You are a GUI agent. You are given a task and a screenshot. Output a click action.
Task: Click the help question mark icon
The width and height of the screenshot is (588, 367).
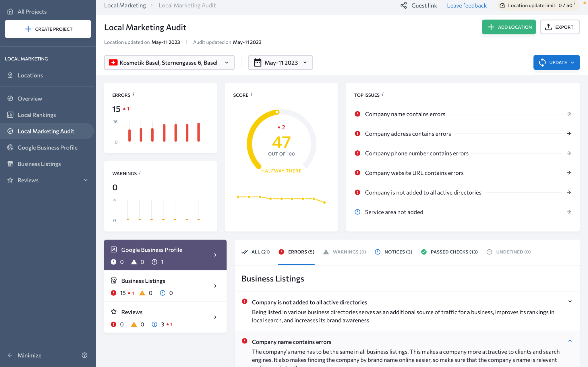[84, 355]
